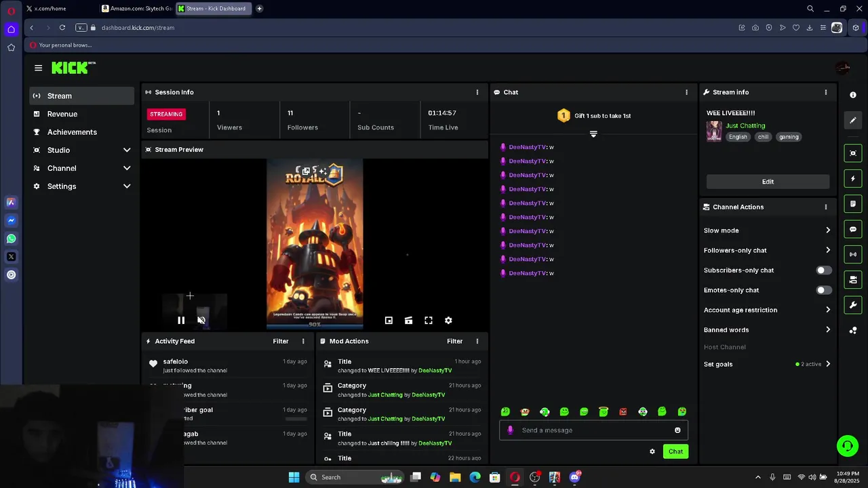Toggle the activity feed lightning icon in the sidebar
The height and width of the screenshot is (488, 868).
[x=853, y=179]
